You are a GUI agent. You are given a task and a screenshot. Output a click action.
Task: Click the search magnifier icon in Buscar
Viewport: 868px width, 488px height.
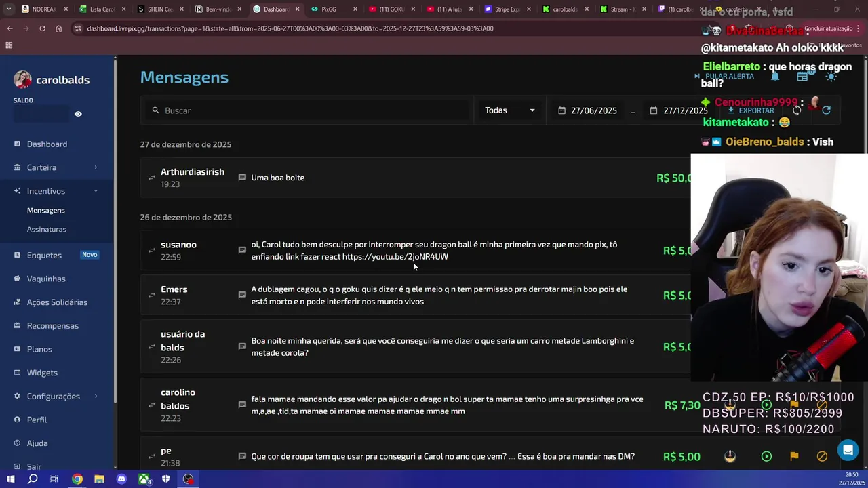[156, 110]
